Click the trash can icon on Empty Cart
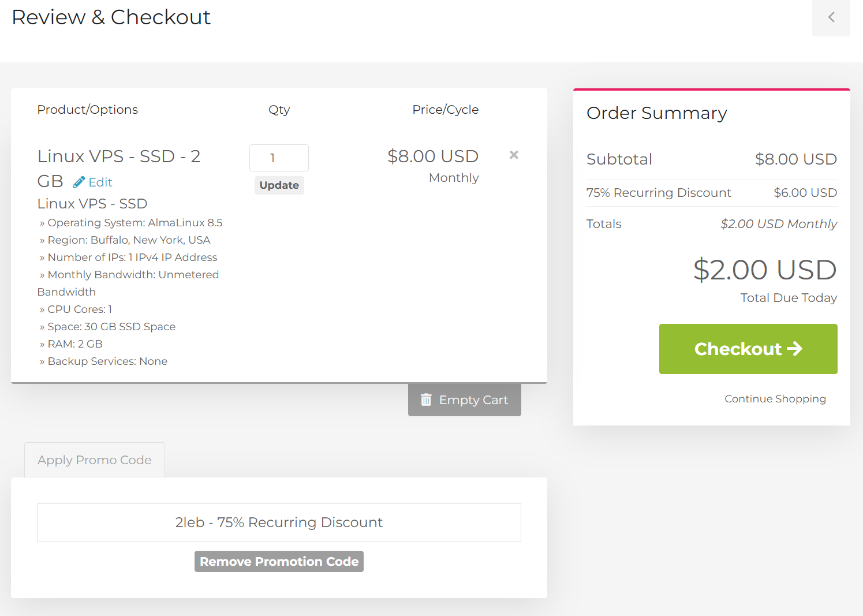This screenshot has height=616, width=863. [x=426, y=400]
